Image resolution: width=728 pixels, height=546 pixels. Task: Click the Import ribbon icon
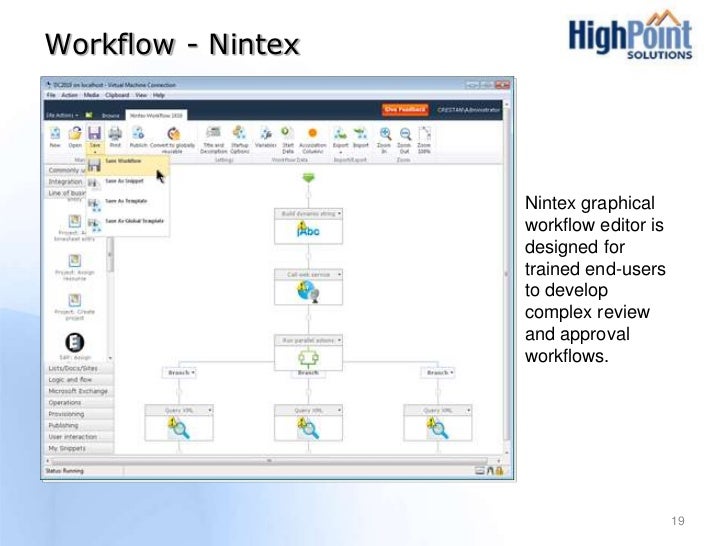coord(360,134)
